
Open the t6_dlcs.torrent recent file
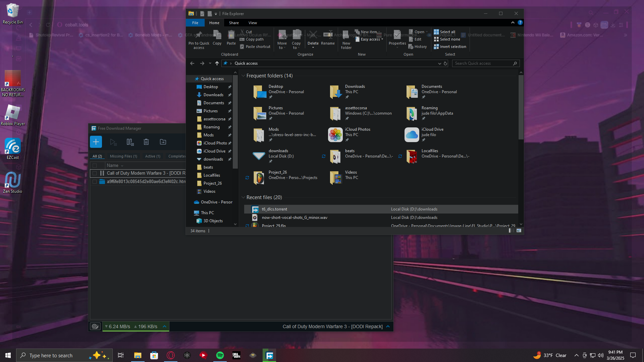coord(274,209)
